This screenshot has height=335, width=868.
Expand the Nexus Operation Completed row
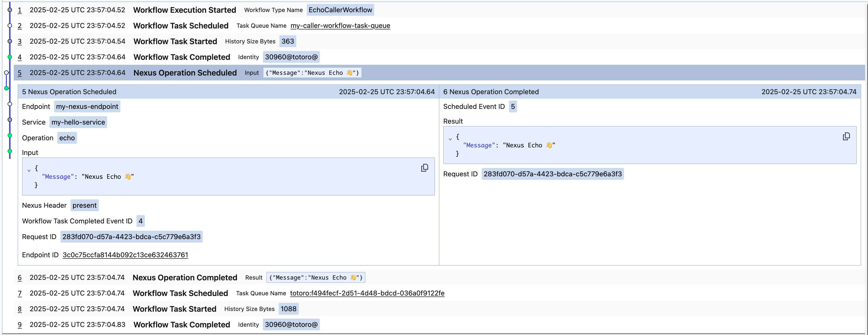185,278
